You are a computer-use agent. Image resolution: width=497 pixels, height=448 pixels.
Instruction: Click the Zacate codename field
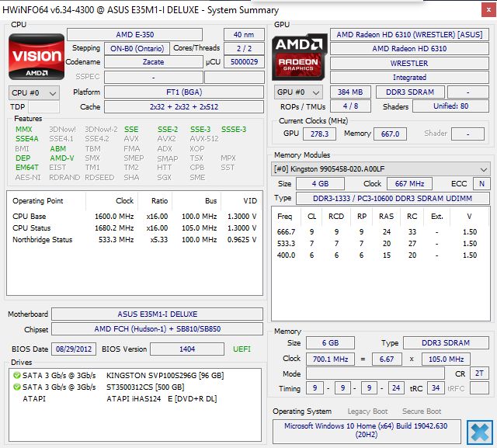tap(154, 62)
